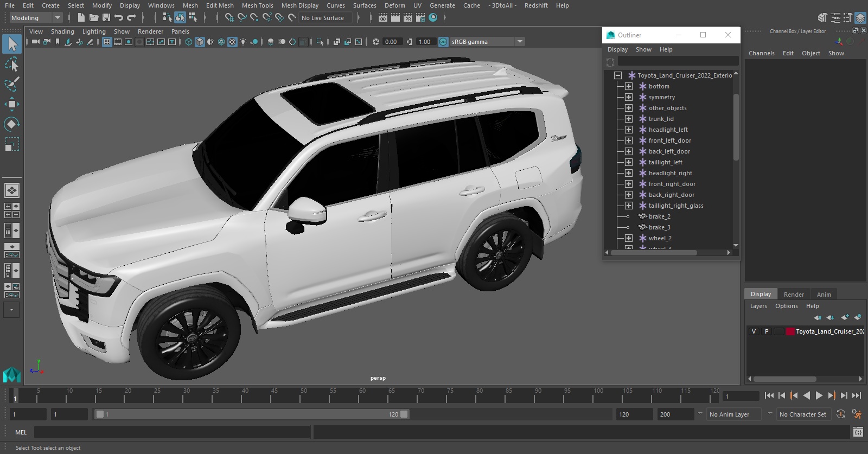Expand the wheel_2 node in Outliner
868x454 pixels.
pos(629,238)
